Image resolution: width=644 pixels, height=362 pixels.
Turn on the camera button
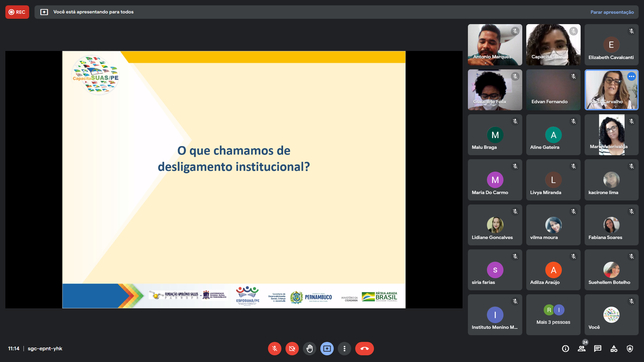tap(292, 349)
